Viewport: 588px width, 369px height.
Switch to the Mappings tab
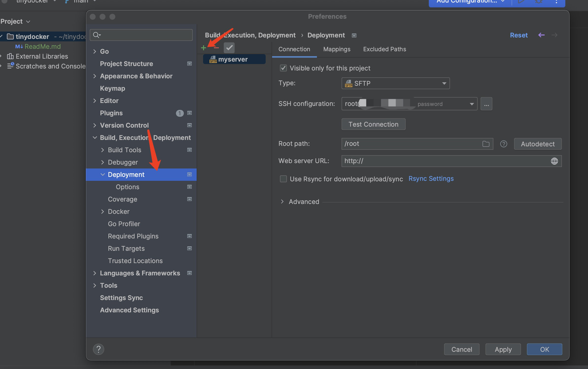[337, 49]
